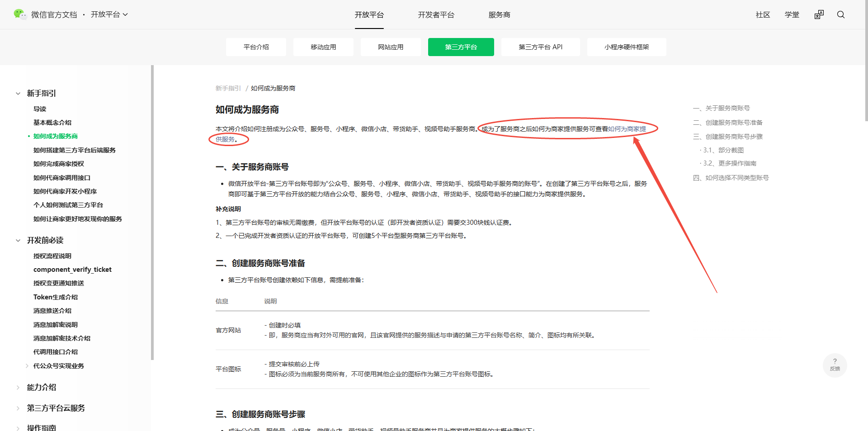Image resolution: width=868 pixels, height=431 pixels.
Task: Open the 学堂 menu link
Action: (x=792, y=15)
